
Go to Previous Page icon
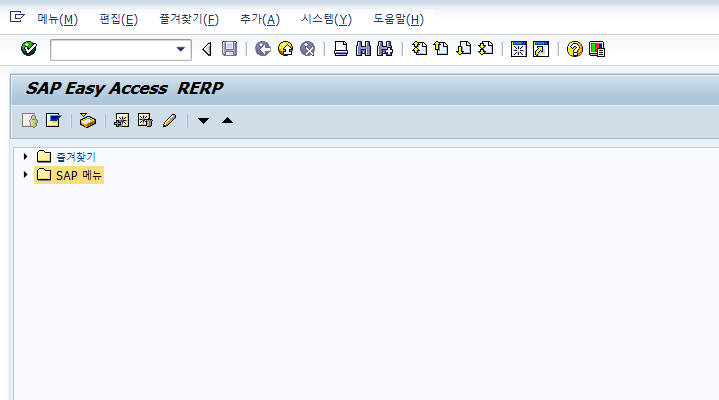point(441,48)
